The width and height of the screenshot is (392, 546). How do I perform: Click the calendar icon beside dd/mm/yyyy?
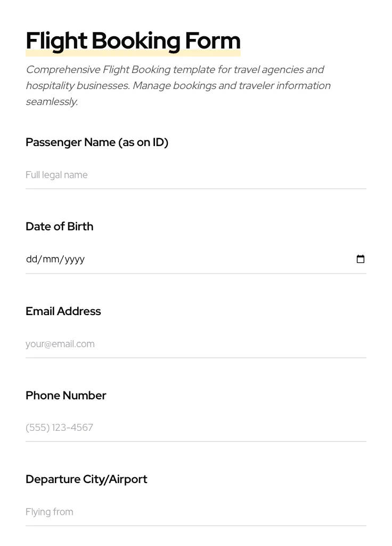(x=361, y=259)
